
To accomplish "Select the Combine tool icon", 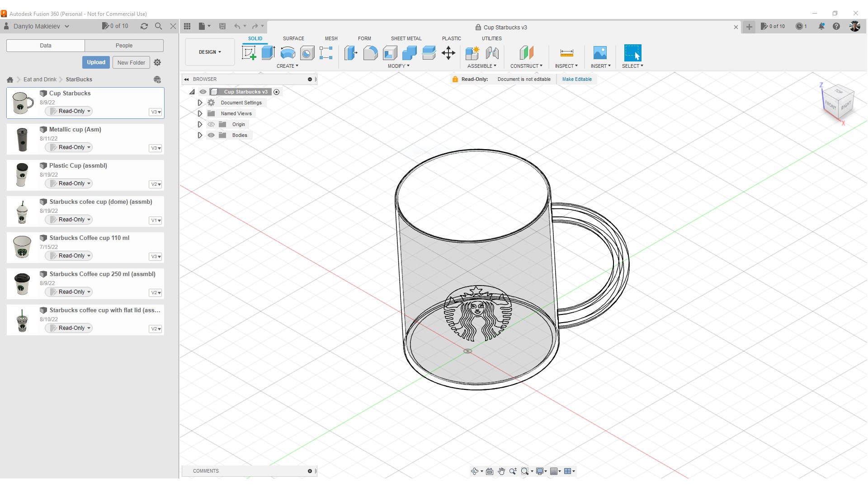I will pyautogui.click(x=409, y=53).
